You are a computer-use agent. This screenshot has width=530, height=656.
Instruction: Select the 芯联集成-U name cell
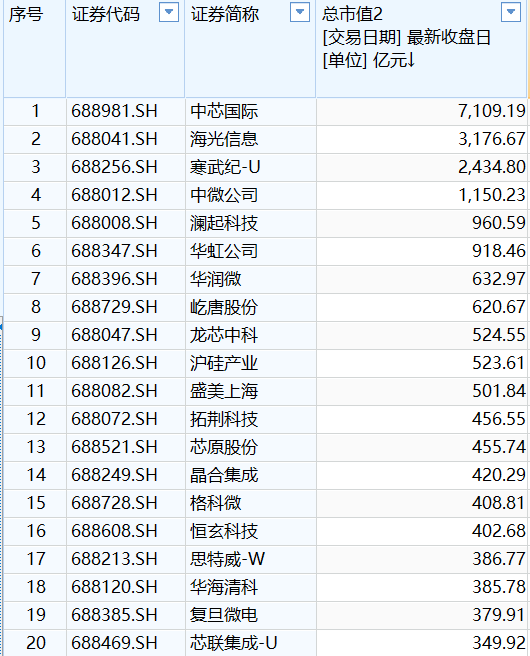(250, 643)
